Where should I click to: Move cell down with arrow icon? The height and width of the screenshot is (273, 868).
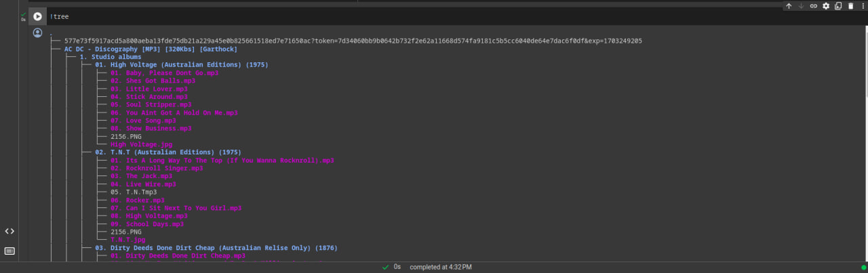pos(801,6)
